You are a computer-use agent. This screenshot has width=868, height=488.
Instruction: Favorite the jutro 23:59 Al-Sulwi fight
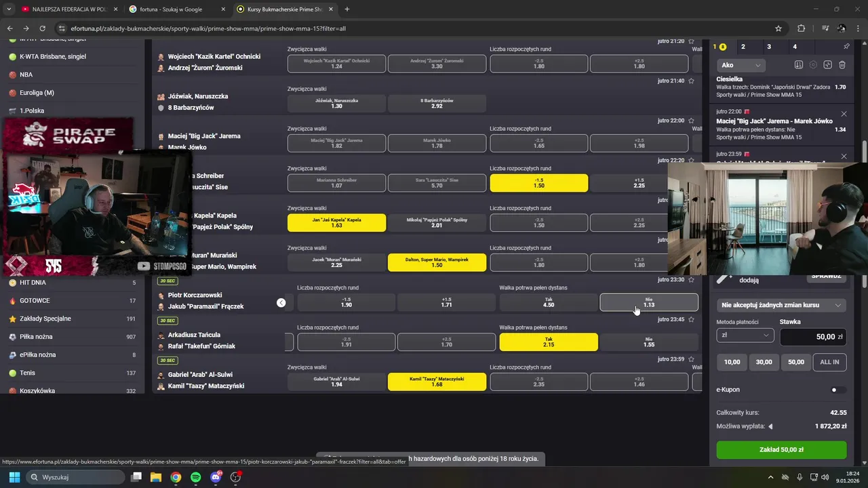691,359
